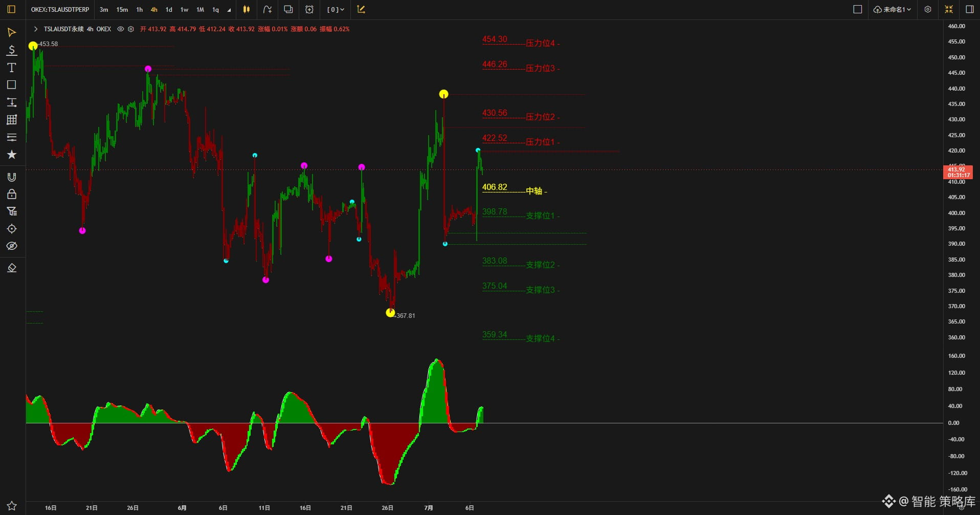Click the crosshair target tool

(12, 229)
